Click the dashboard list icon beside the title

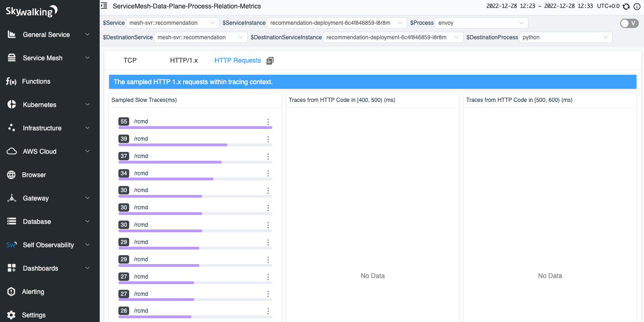pyautogui.click(x=103, y=6)
